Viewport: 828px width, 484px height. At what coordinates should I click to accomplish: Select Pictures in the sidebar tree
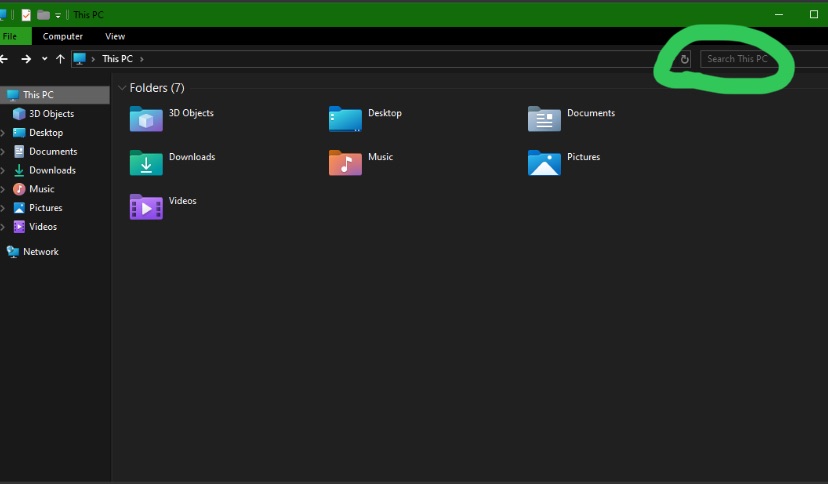(45, 207)
